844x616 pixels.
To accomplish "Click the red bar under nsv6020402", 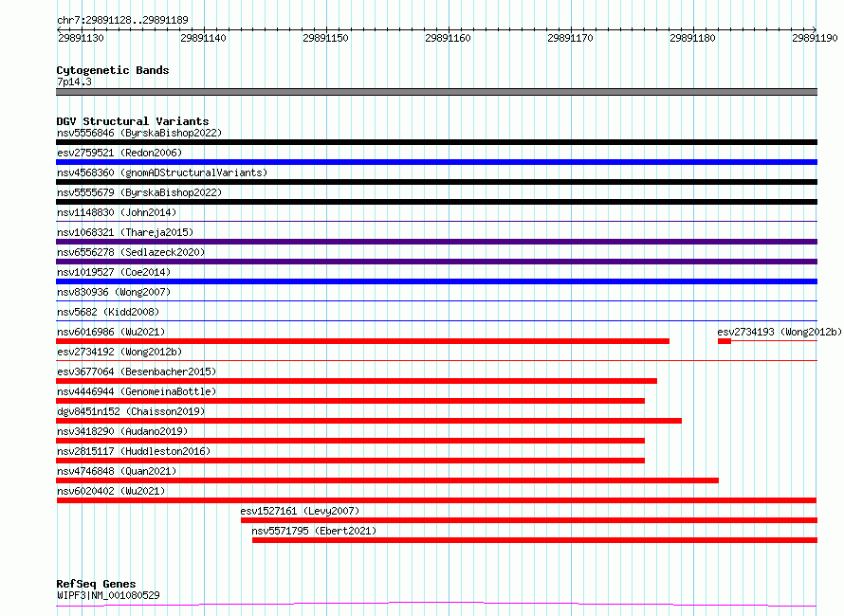I will coord(436,500).
